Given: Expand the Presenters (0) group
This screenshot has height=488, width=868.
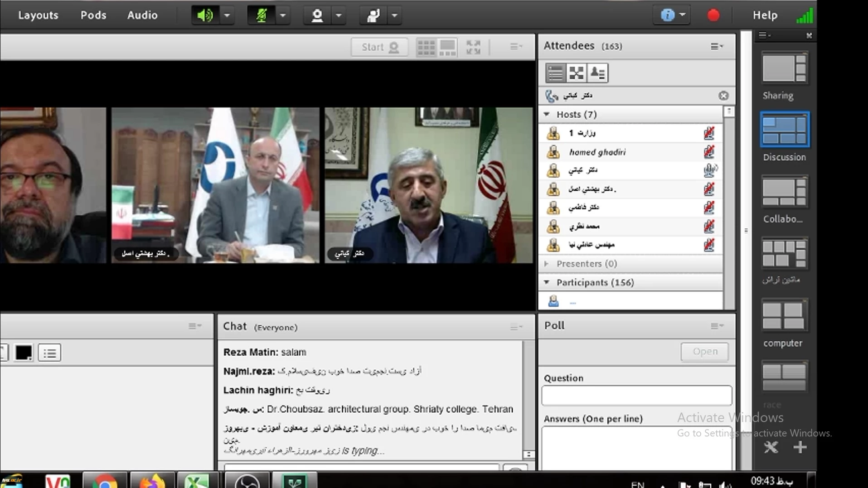Looking at the screenshot, I should [547, 264].
